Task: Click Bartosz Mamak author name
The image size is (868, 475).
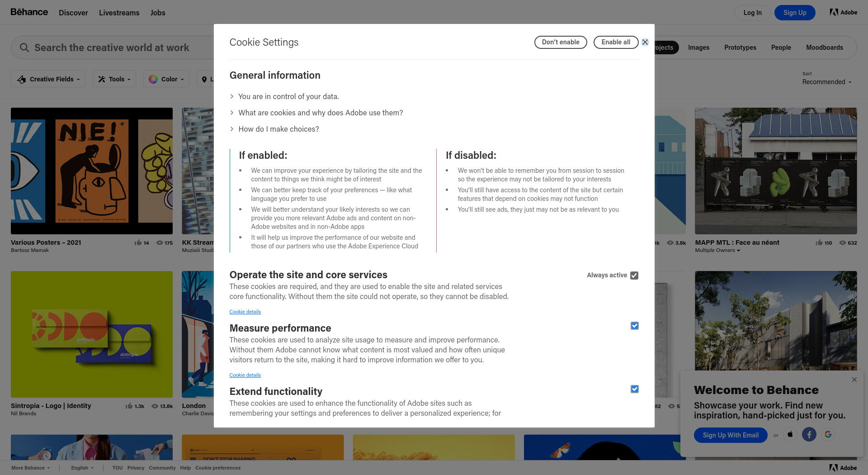Action: pyautogui.click(x=30, y=250)
